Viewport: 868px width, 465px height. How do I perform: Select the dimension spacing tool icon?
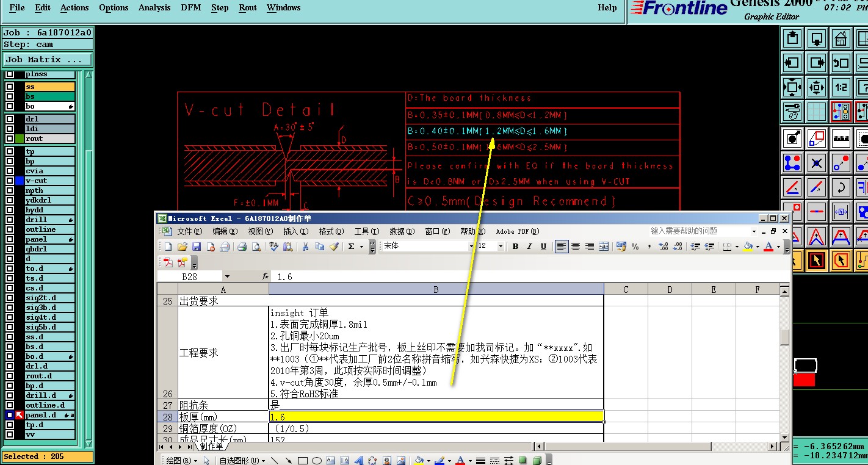coord(841,211)
